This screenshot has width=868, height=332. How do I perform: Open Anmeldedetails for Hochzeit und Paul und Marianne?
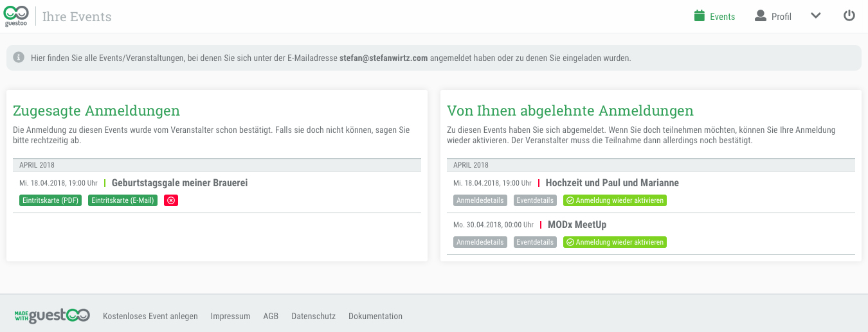[480, 200]
